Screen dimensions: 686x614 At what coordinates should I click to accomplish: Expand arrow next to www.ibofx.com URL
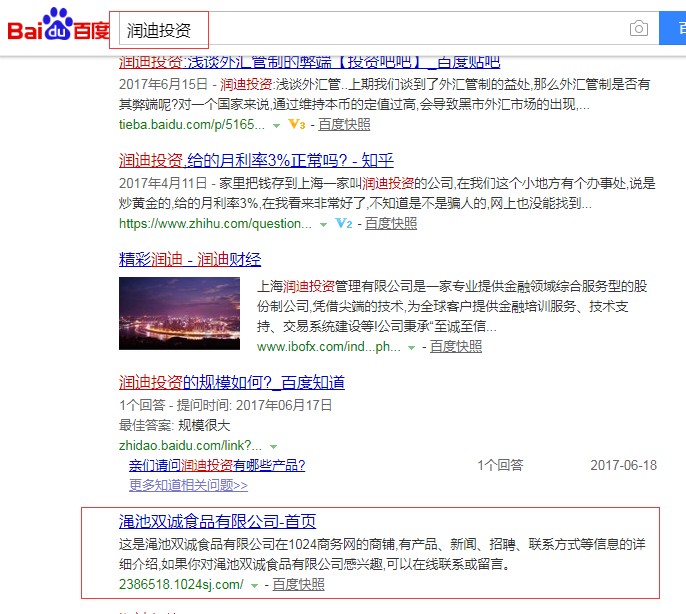411,347
